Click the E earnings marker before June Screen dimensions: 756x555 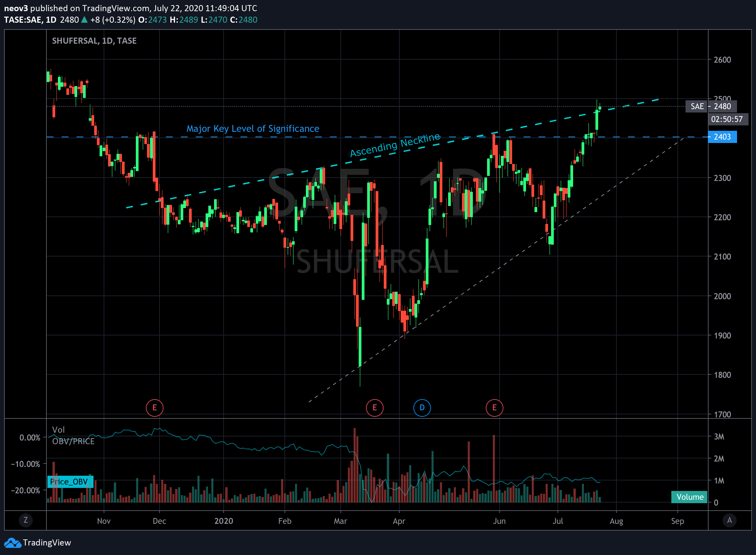[x=495, y=408]
